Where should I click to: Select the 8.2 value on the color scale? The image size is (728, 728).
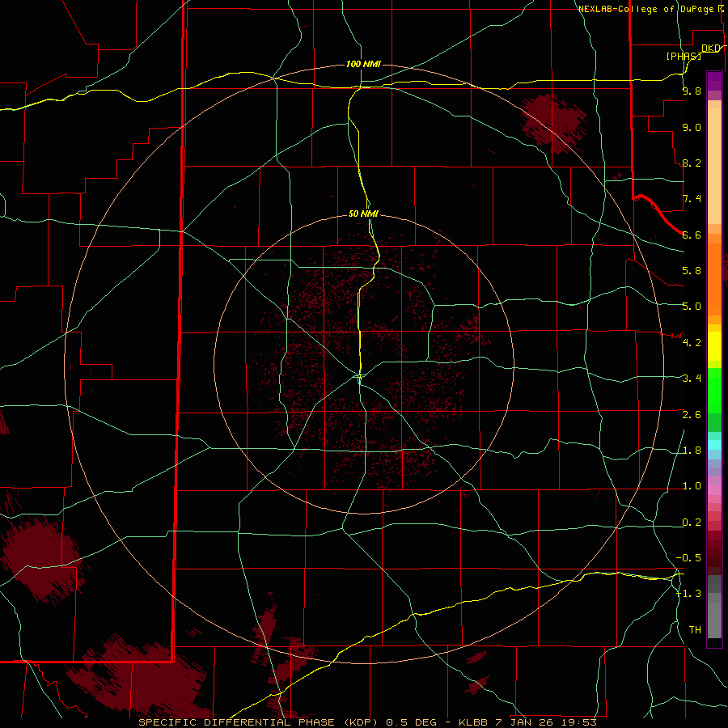point(692,163)
